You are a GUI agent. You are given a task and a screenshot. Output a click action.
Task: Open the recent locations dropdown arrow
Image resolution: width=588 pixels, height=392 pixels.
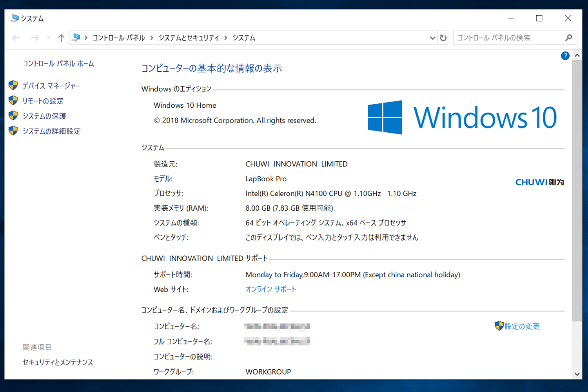tap(49, 38)
